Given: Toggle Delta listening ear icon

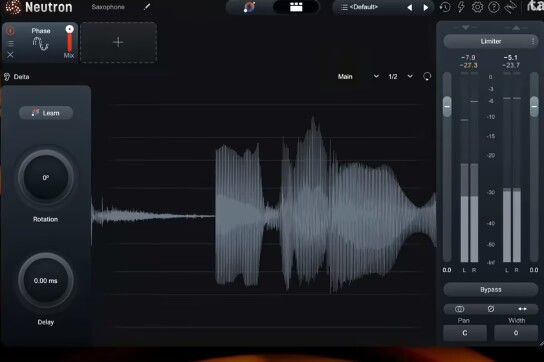Looking at the screenshot, I should (x=7, y=77).
